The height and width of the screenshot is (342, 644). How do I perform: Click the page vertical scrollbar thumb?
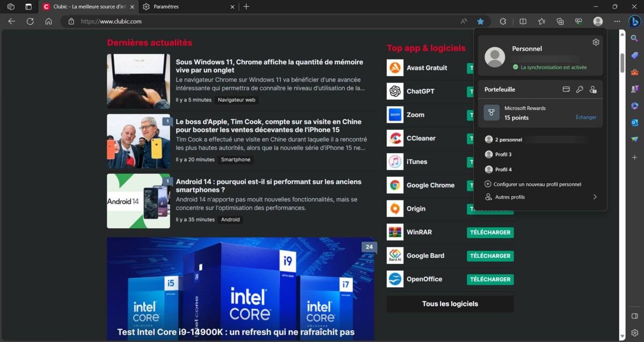[622, 62]
